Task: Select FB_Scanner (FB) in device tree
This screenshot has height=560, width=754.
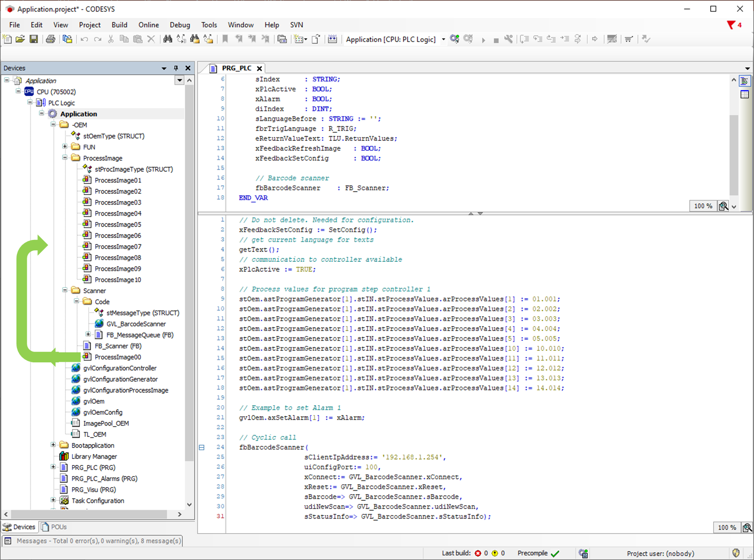Action: click(118, 346)
